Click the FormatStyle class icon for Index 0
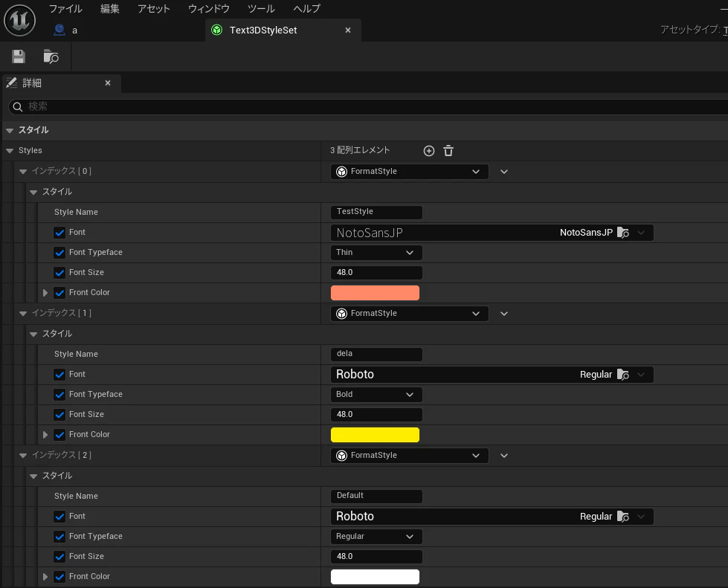728x588 pixels. click(342, 172)
